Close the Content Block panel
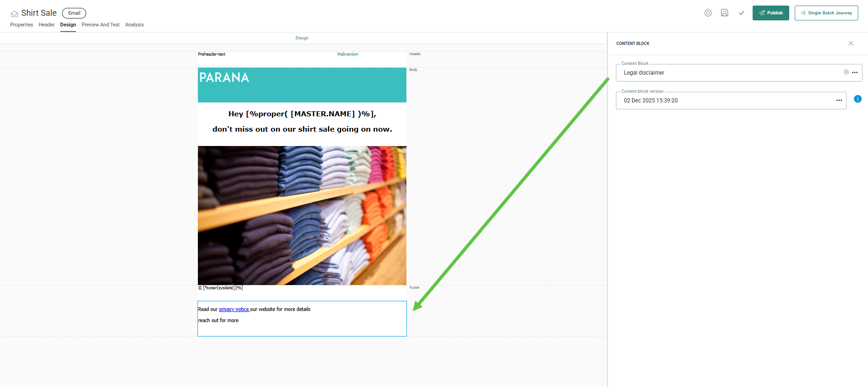The image size is (868, 387). (850, 44)
